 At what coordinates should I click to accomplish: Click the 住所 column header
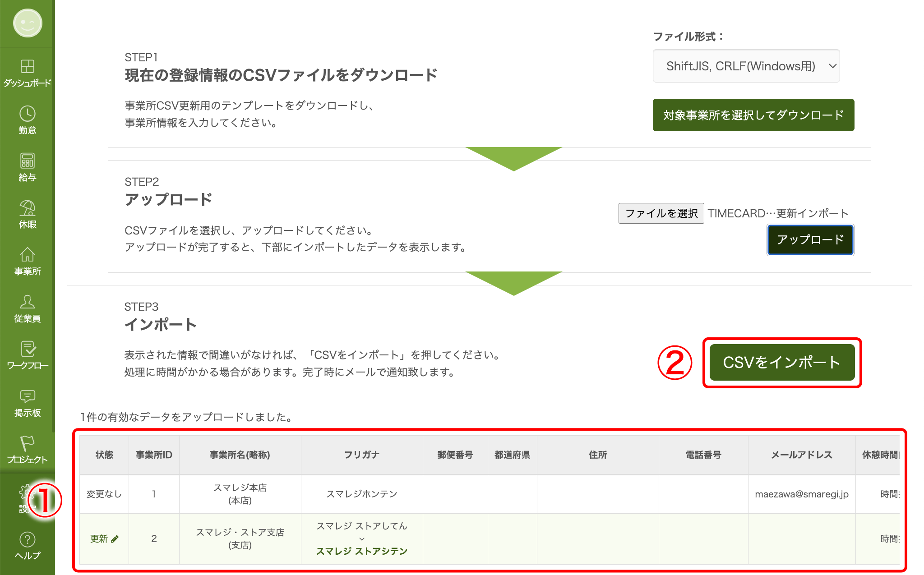coord(598,455)
